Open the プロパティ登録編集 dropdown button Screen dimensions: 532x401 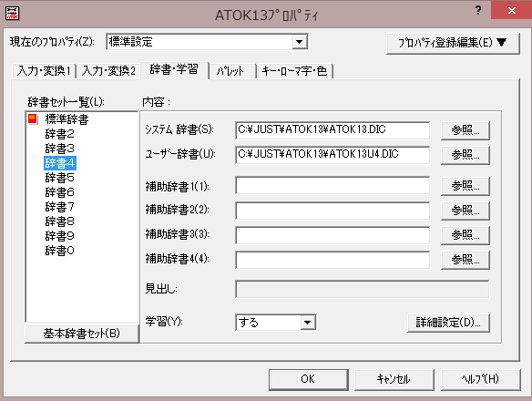453,43
